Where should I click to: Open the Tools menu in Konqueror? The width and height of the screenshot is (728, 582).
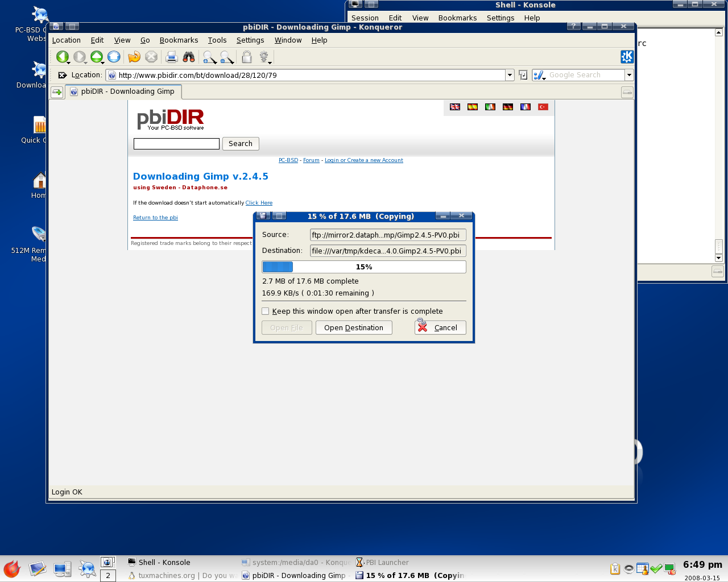(x=217, y=40)
